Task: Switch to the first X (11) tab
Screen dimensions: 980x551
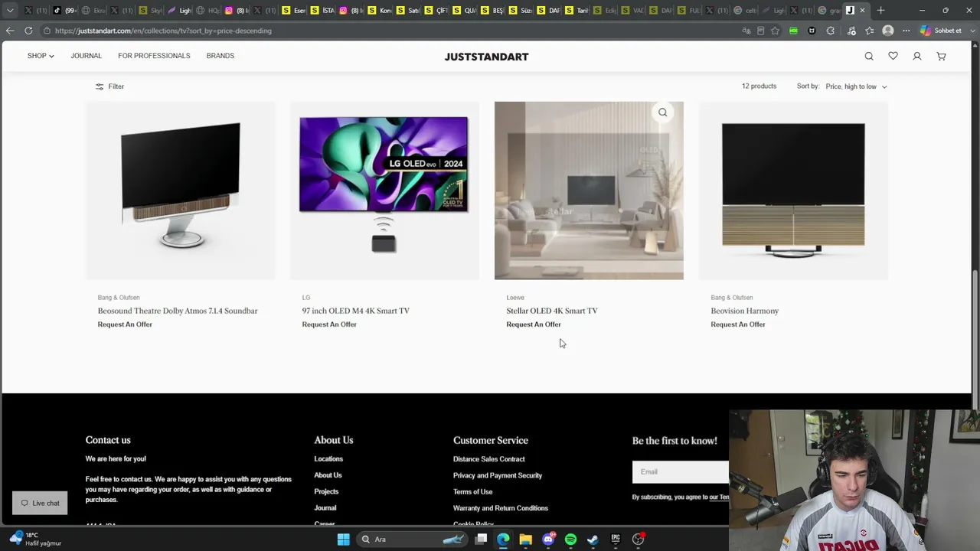Action: pos(34,10)
